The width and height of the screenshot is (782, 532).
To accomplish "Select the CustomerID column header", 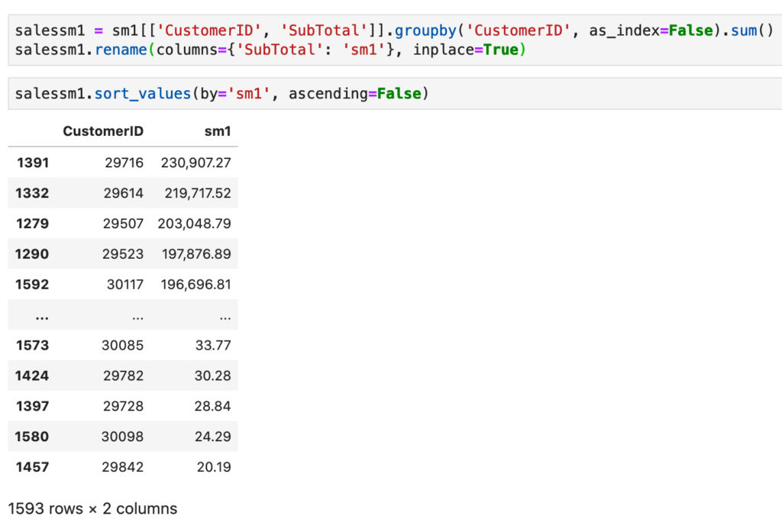I will [103, 131].
